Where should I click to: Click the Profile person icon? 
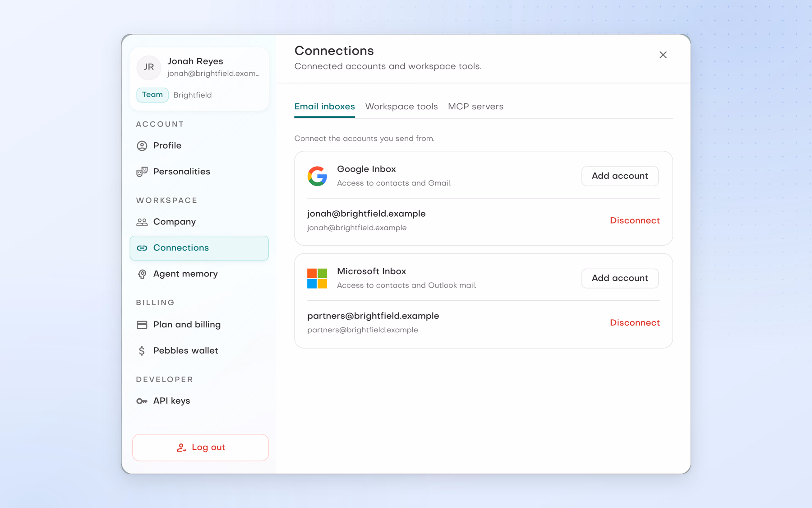(x=142, y=146)
